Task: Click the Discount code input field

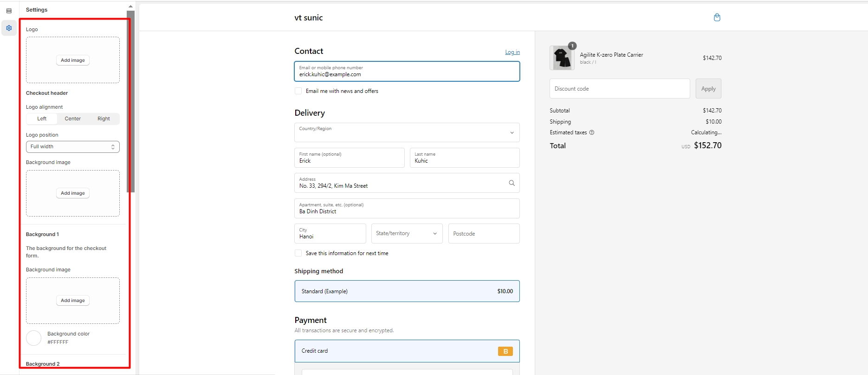Action: tap(619, 89)
